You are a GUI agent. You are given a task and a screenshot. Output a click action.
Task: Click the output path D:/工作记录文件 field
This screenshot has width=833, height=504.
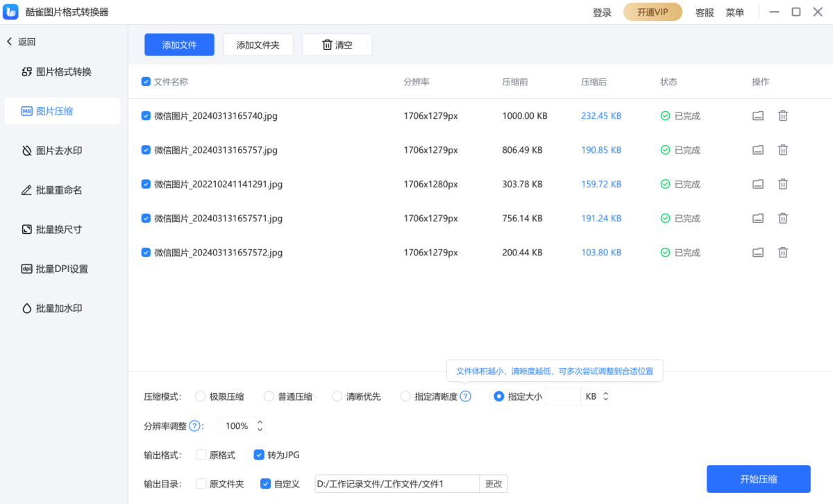click(x=397, y=484)
